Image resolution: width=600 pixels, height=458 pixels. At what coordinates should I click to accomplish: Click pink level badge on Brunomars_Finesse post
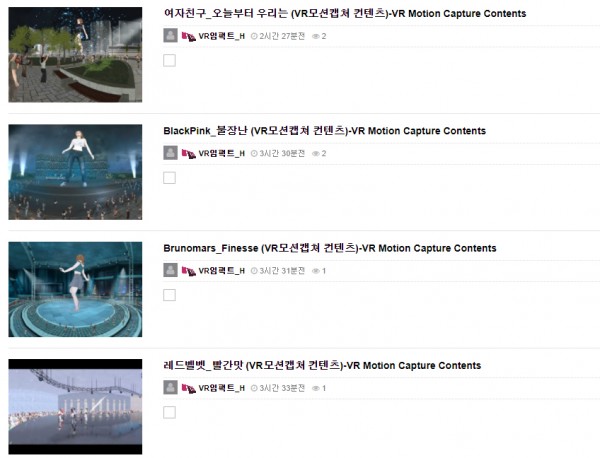[x=189, y=271]
